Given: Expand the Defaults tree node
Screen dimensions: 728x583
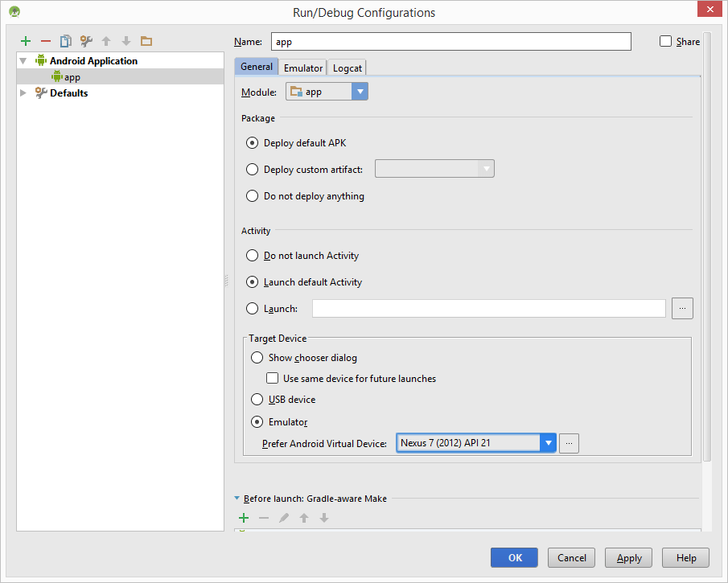Looking at the screenshot, I should 23,93.
